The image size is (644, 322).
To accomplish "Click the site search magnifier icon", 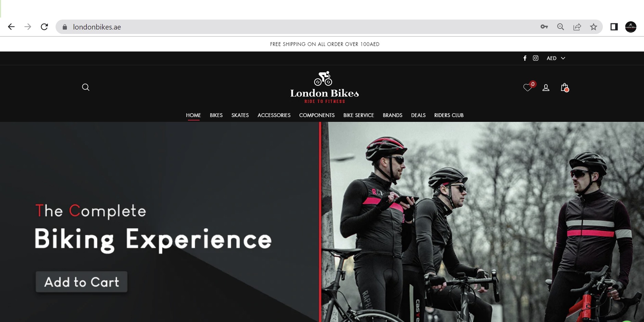I will pyautogui.click(x=86, y=87).
